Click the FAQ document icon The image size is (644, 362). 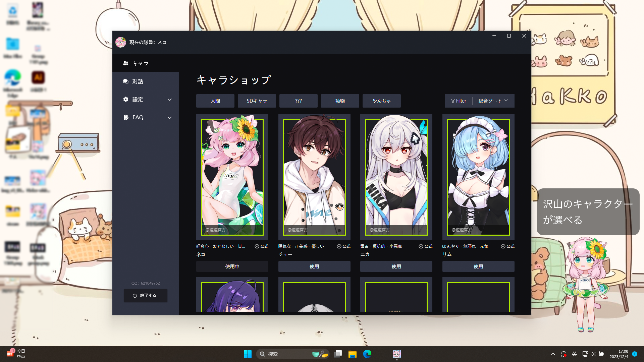pos(126,118)
